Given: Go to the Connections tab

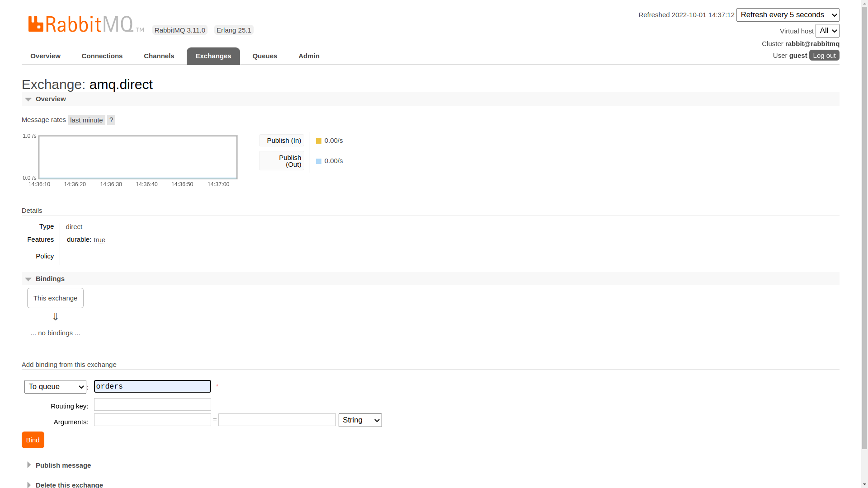Looking at the screenshot, I should coord(102,56).
